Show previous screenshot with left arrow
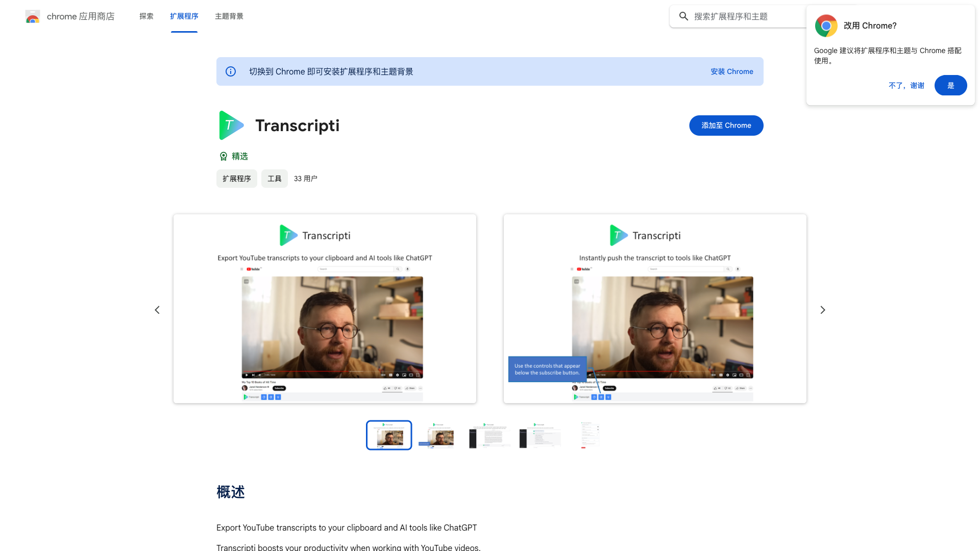The image size is (980, 551). 157,310
